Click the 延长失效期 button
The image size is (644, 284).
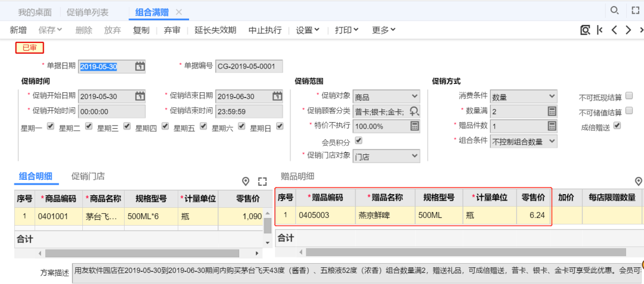(x=215, y=30)
